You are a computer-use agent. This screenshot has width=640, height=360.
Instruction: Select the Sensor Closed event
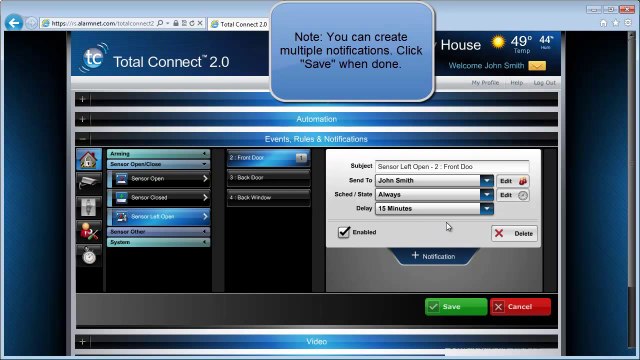[158, 198]
